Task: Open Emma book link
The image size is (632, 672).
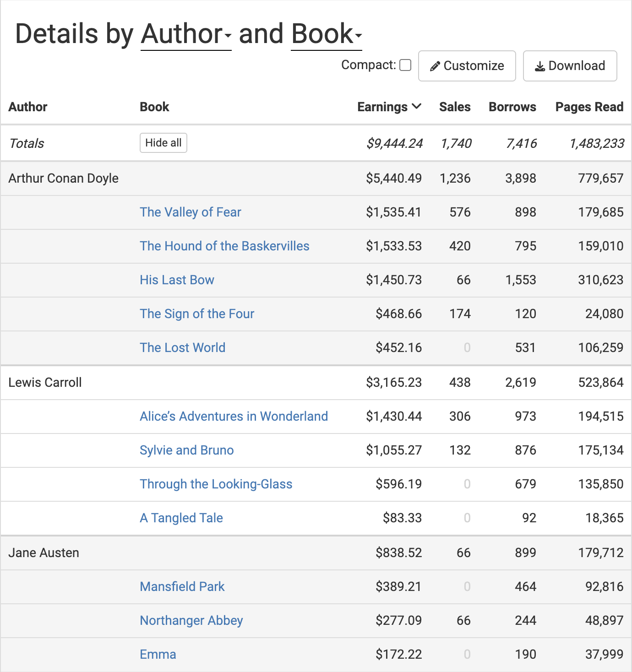Action: click(158, 654)
